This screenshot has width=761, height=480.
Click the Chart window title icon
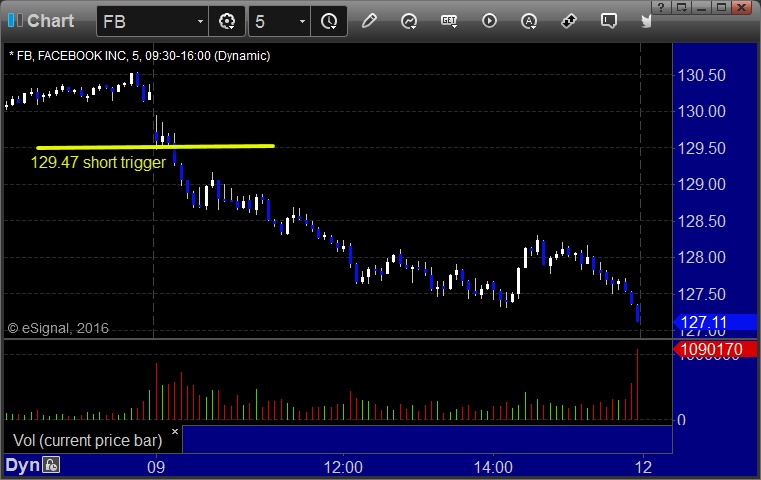pyautogui.click(x=15, y=20)
